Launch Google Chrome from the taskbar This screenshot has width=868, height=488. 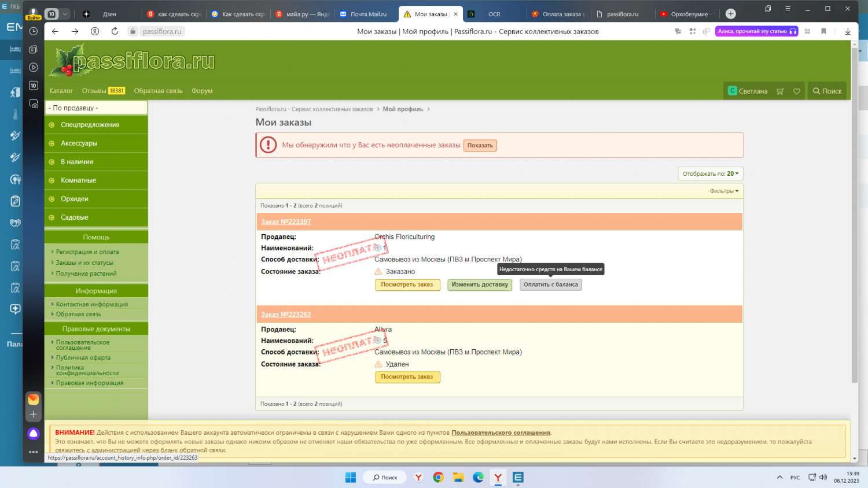[x=438, y=477]
